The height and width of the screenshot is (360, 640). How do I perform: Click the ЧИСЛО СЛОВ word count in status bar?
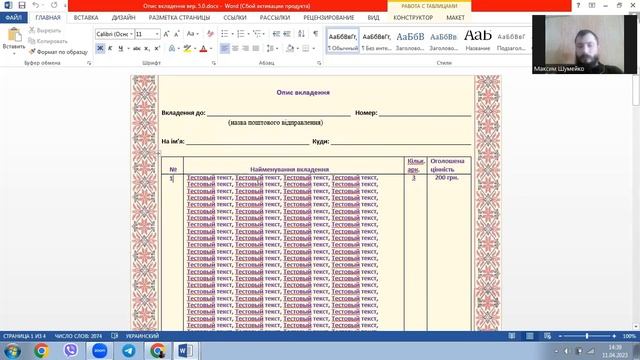78,336
